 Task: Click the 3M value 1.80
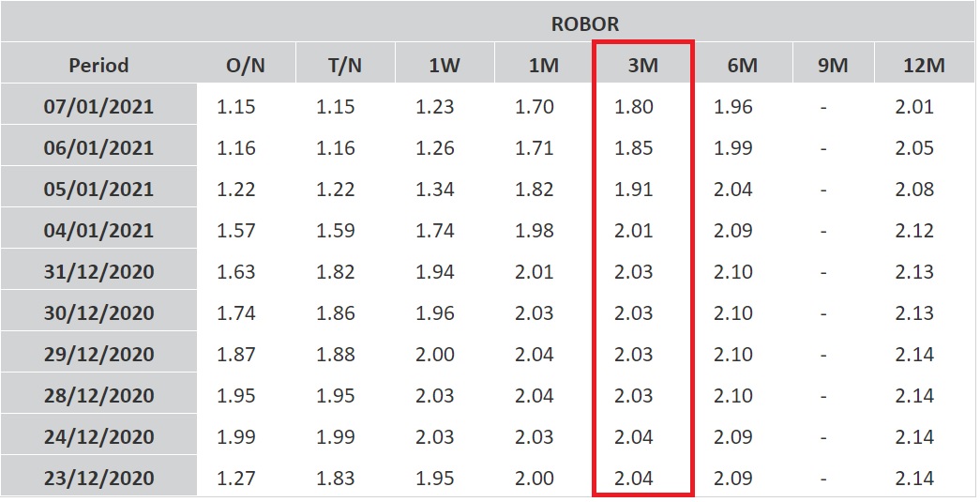[634, 107]
